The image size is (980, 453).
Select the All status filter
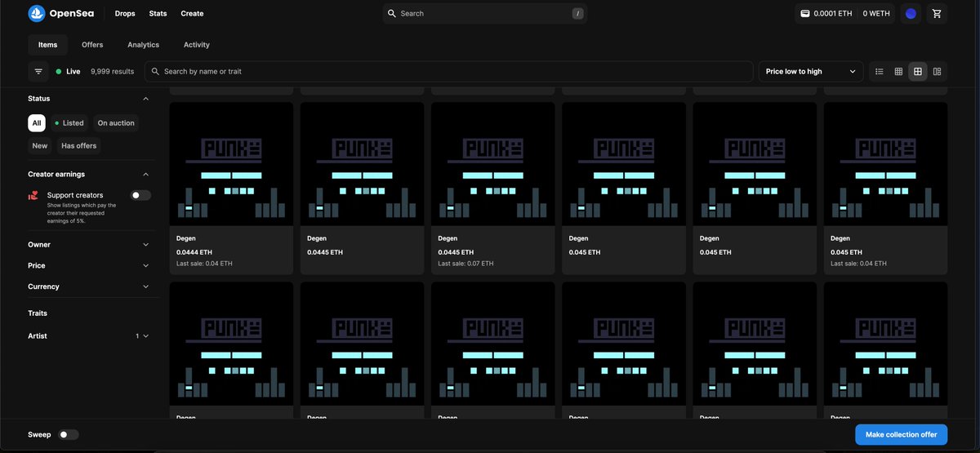pyautogui.click(x=37, y=123)
